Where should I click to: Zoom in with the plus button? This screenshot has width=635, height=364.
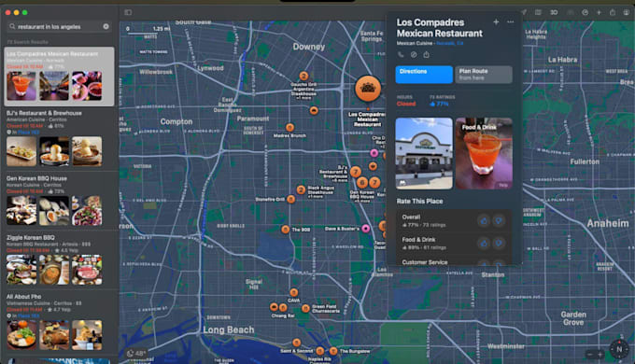pyautogui.click(x=600, y=355)
